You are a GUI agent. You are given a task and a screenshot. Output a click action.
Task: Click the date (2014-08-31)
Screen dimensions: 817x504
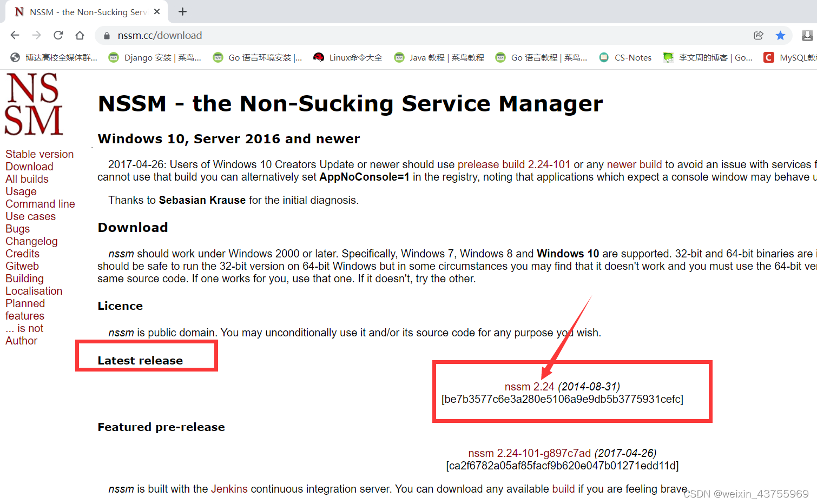(x=589, y=387)
